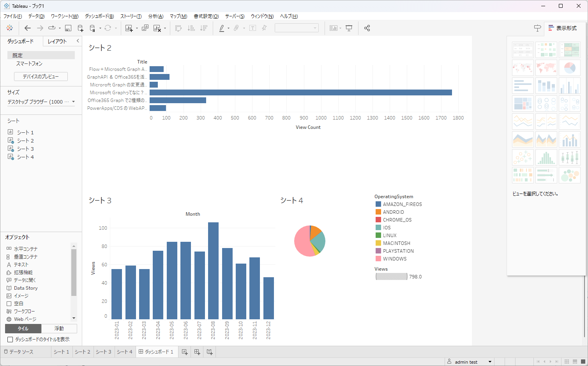Screen dimensions: 588x366
Task: Save the workbook using the toolbar icon
Action: [x=68, y=28]
